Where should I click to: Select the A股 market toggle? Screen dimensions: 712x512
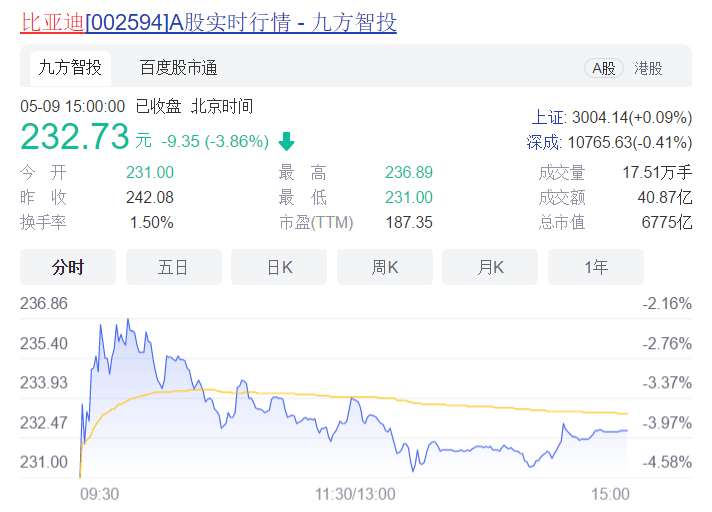[x=603, y=69]
